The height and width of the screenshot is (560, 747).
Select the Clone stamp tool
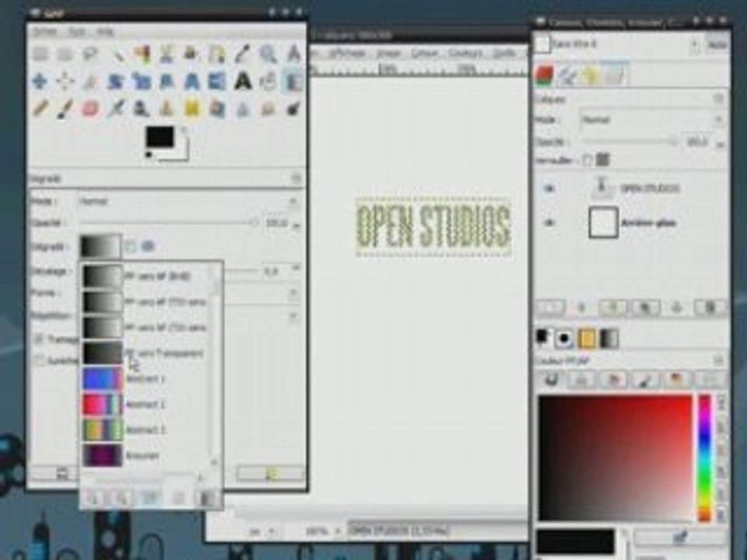tap(167, 109)
